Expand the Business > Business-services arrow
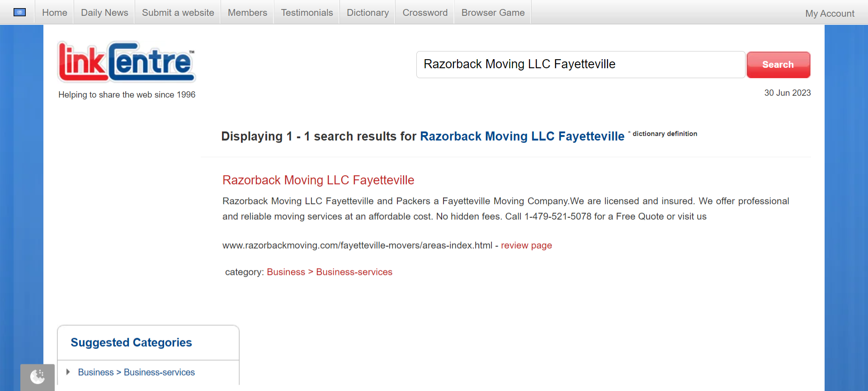Image resolution: width=868 pixels, height=391 pixels. (68, 372)
